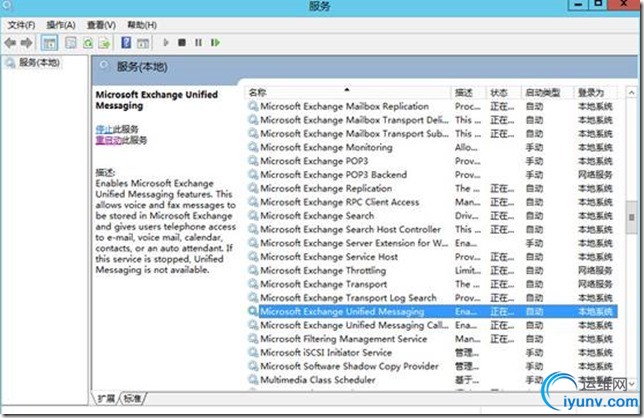Image resolution: width=644 pixels, height=418 pixels.
Task: Open the Help toolbar icon
Action: pyautogui.click(x=126, y=43)
